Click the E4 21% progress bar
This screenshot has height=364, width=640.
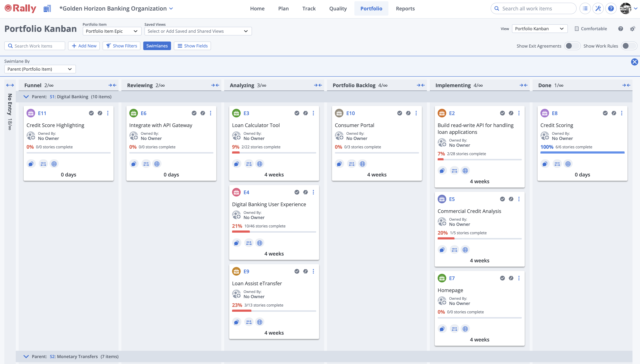point(274,232)
